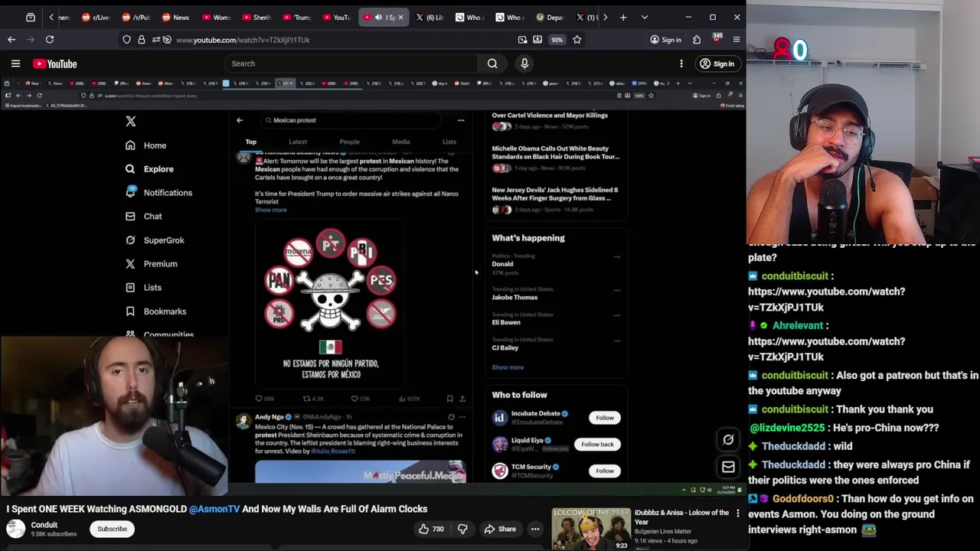Click the YouTube Sign in button
The height and width of the screenshot is (551, 980).
[x=717, y=64]
